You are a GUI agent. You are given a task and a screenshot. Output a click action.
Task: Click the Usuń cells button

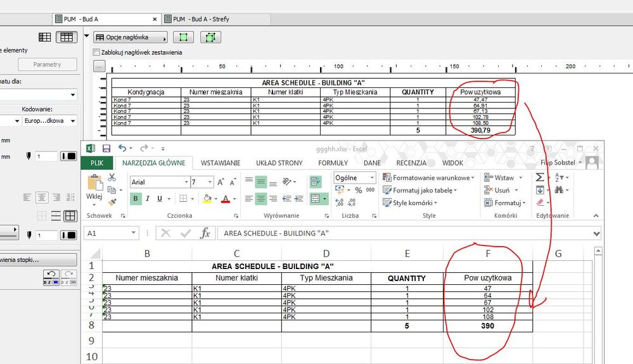click(x=501, y=191)
